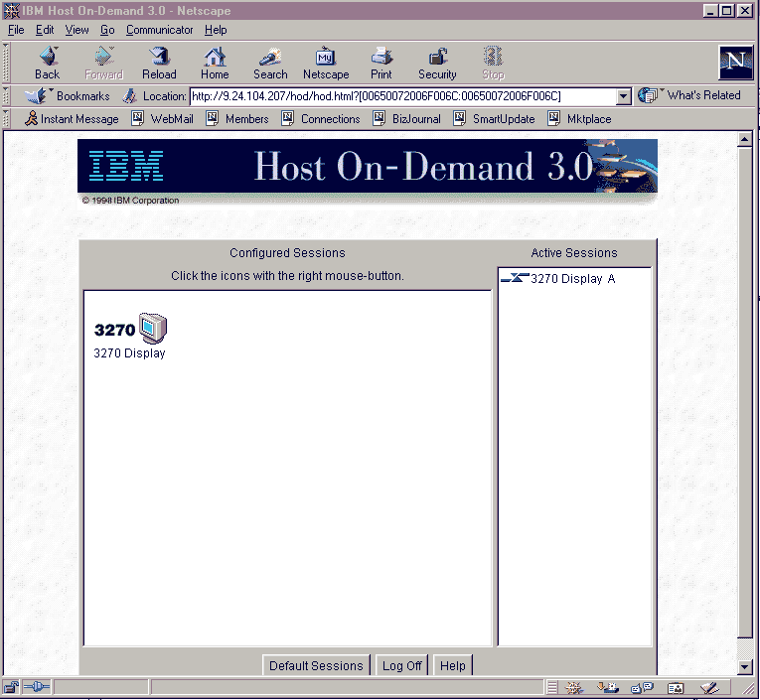Open the Search toolbar icon
Viewport: 760px width, 700px height.
coord(270,63)
